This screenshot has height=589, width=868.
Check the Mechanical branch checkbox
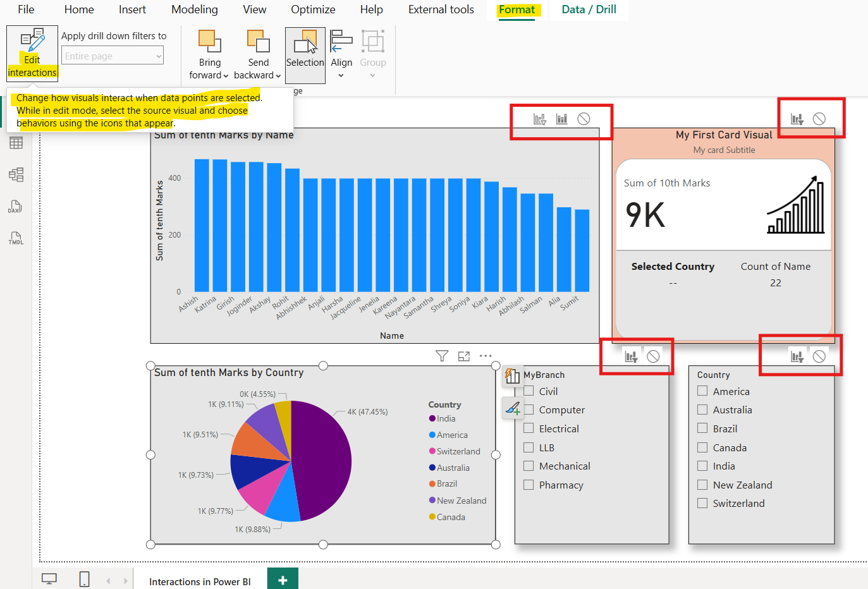pyautogui.click(x=528, y=466)
